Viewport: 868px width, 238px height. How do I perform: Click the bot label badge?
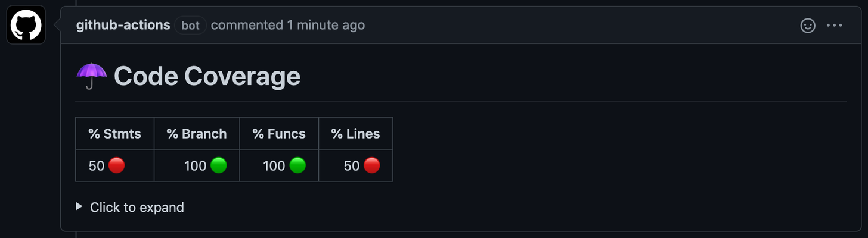191,25
